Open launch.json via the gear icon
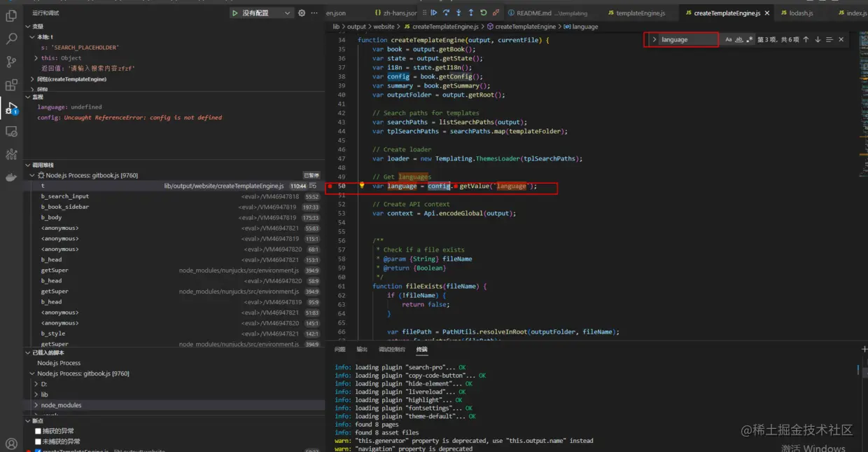The height and width of the screenshot is (452, 868). [302, 13]
